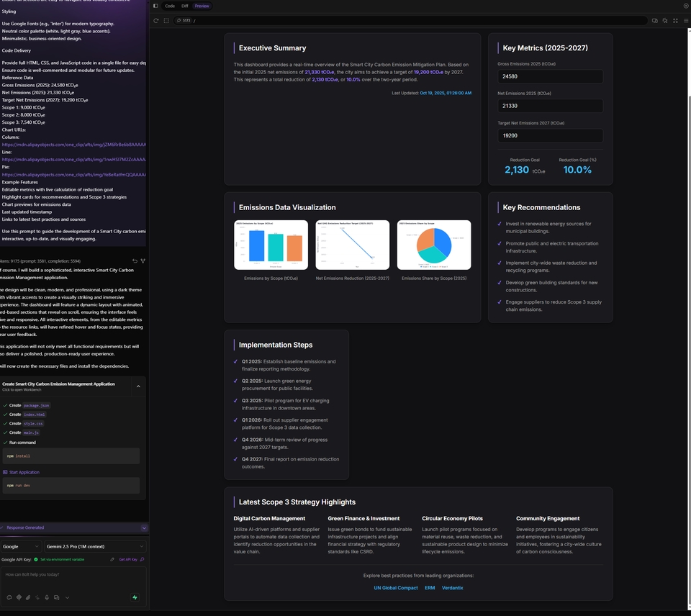Select the 5173 port chip
691x616 pixels.
[x=184, y=21]
